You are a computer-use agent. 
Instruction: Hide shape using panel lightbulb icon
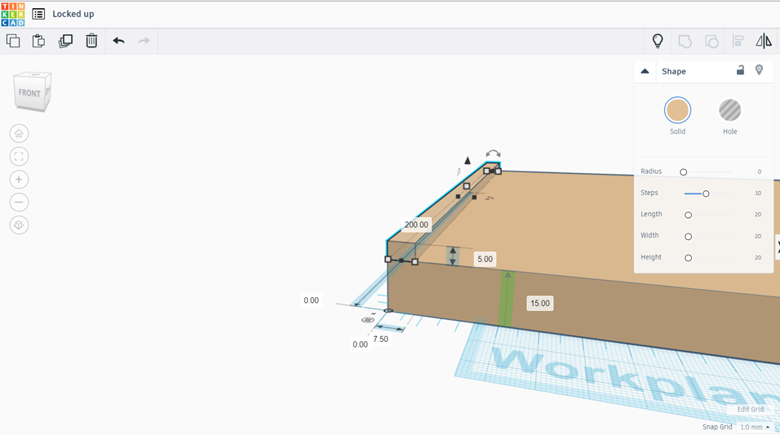pyautogui.click(x=759, y=70)
